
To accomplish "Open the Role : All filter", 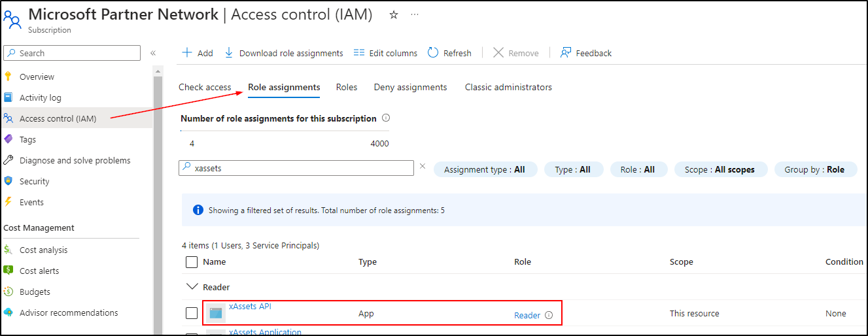I will [x=638, y=169].
